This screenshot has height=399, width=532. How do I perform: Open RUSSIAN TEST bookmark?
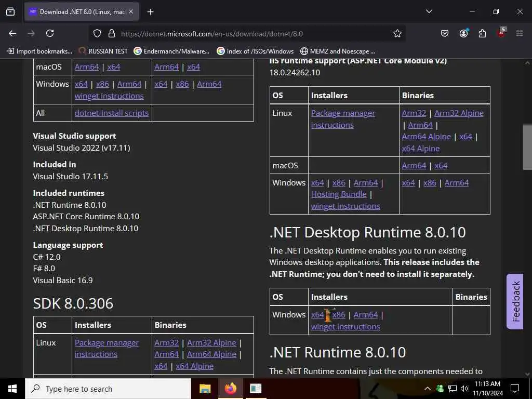coord(103,51)
